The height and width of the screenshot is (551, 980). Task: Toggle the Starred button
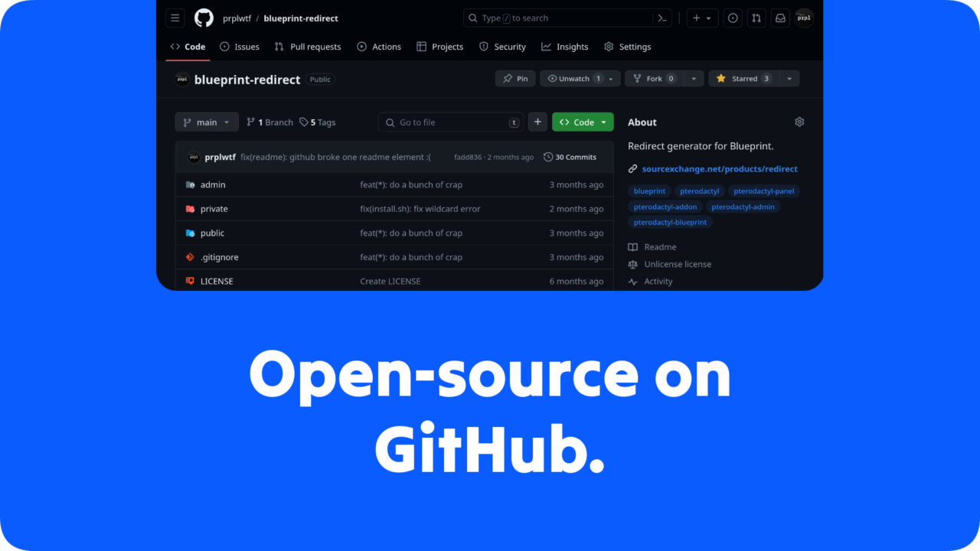743,78
